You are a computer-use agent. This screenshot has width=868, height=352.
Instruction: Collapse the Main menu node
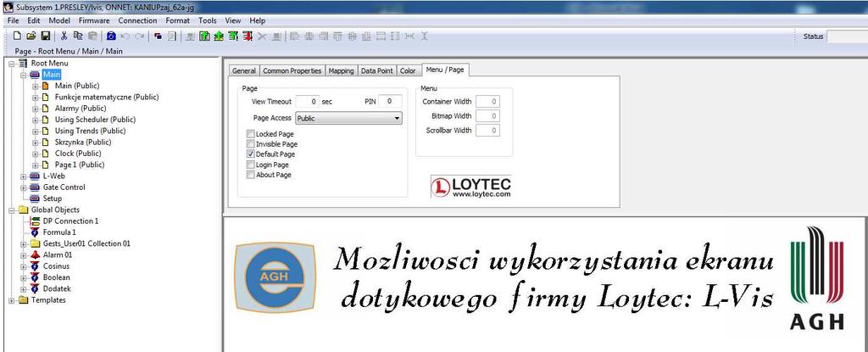point(23,75)
